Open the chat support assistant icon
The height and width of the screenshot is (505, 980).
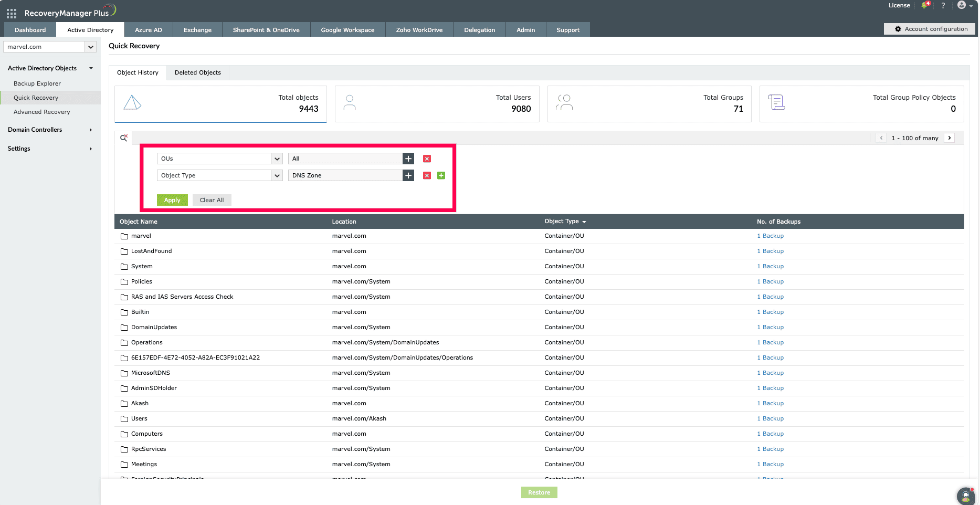(x=966, y=496)
